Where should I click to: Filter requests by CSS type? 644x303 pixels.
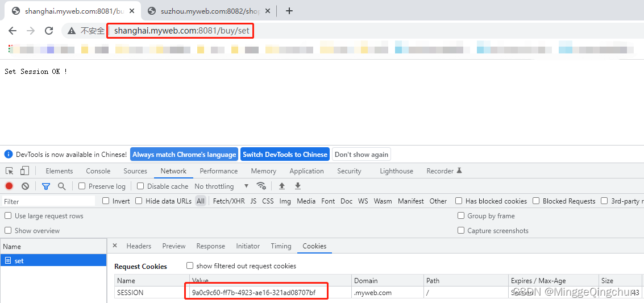pos(268,201)
